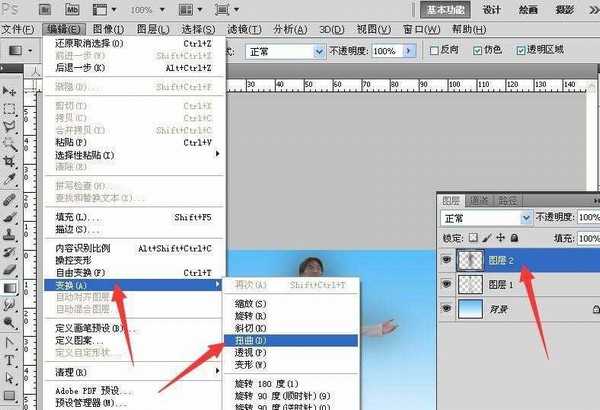Open Mini Bridge with the Mb icon
This screenshot has width=600, height=410.
[72, 10]
